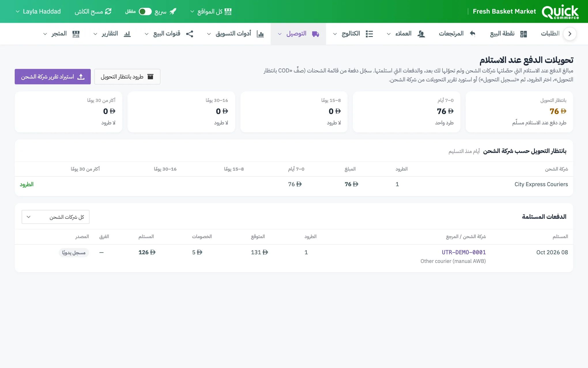Click the store building icon in navigation
588x368 pixels.
point(76,34)
